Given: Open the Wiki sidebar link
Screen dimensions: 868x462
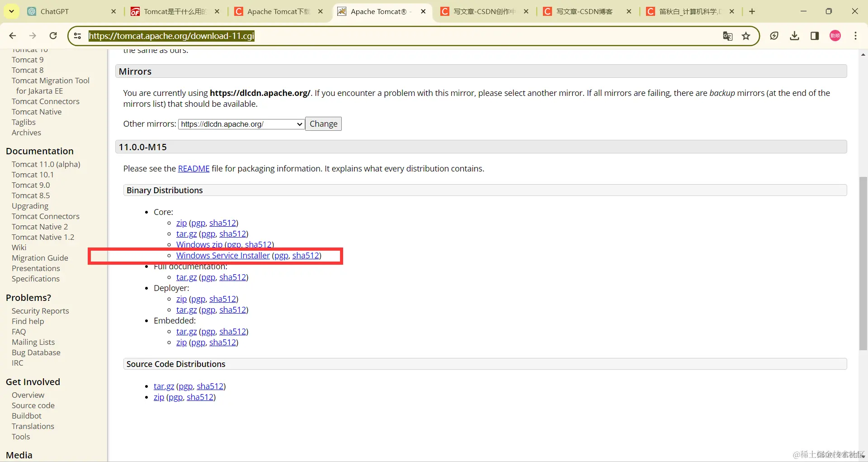Looking at the screenshot, I should [x=19, y=248].
